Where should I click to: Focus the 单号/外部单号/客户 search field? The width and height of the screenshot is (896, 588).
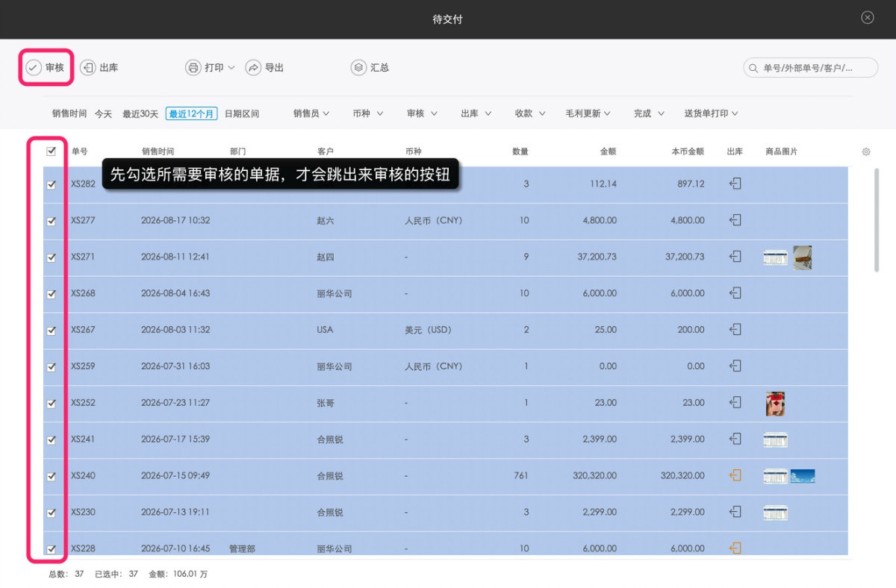[810, 68]
